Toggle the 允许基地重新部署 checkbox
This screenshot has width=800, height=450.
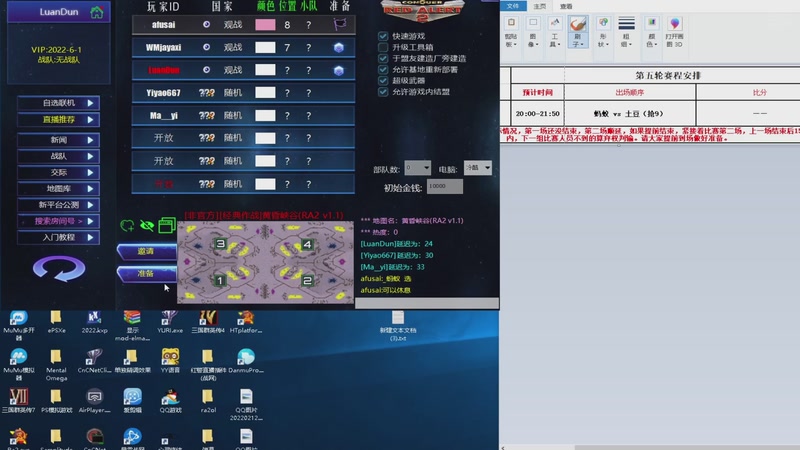pyautogui.click(x=383, y=69)
